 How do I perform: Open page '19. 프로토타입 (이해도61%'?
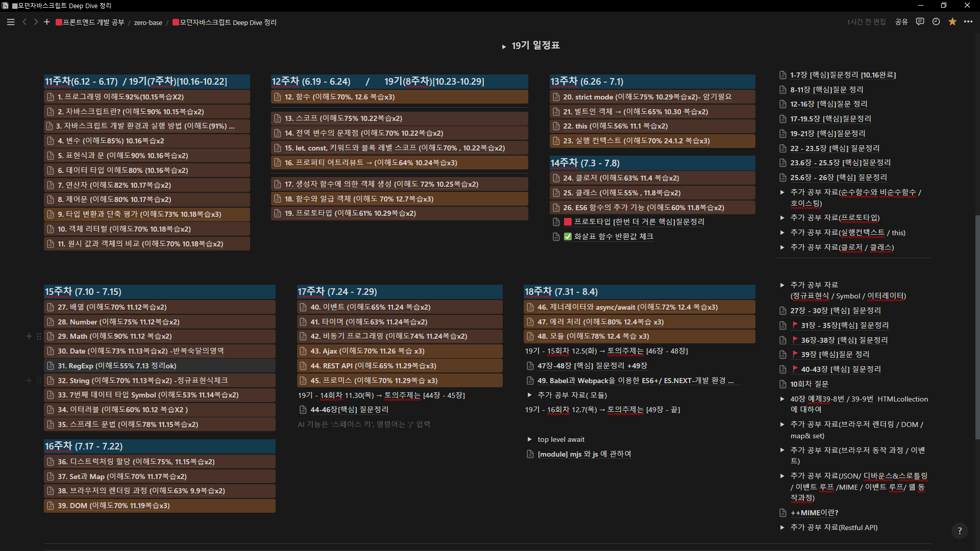(400, 213)
